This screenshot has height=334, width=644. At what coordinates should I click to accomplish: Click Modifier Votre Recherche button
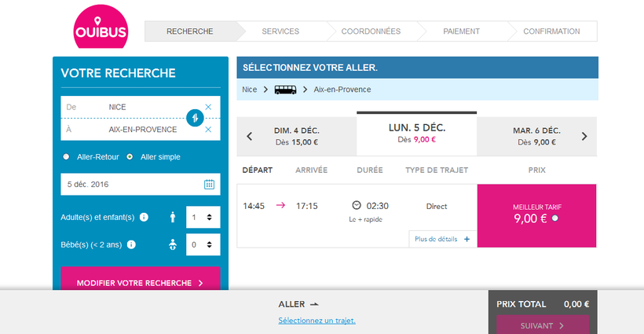point(140,283)
